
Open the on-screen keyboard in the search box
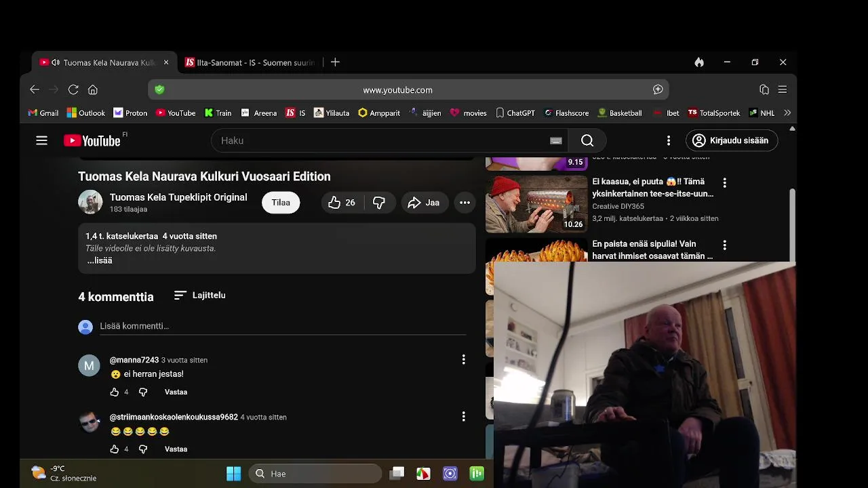555,140
